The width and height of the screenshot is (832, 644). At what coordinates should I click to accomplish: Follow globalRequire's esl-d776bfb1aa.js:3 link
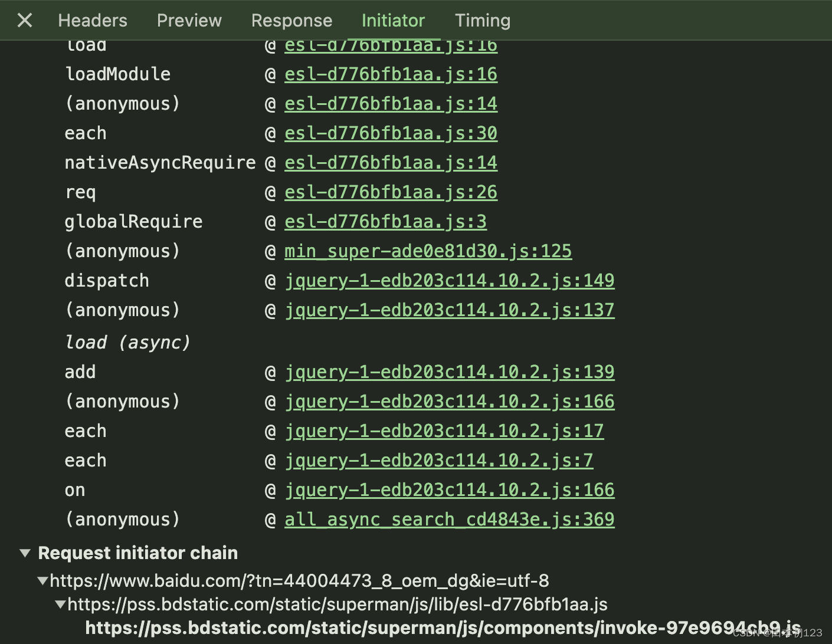pyautogui.click(x=385, y=222)
